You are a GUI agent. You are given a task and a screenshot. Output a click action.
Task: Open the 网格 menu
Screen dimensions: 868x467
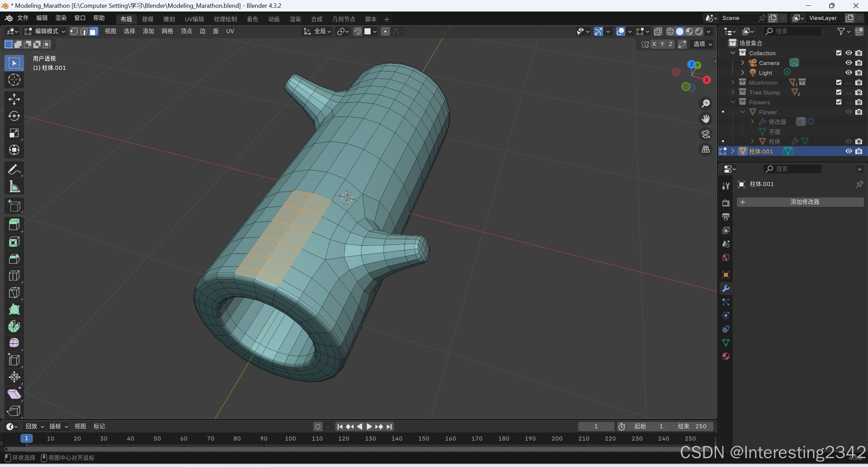click(167, 32)
